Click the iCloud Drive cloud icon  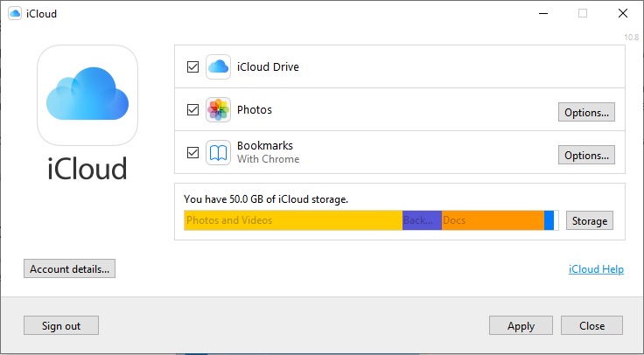click(218, 66)
